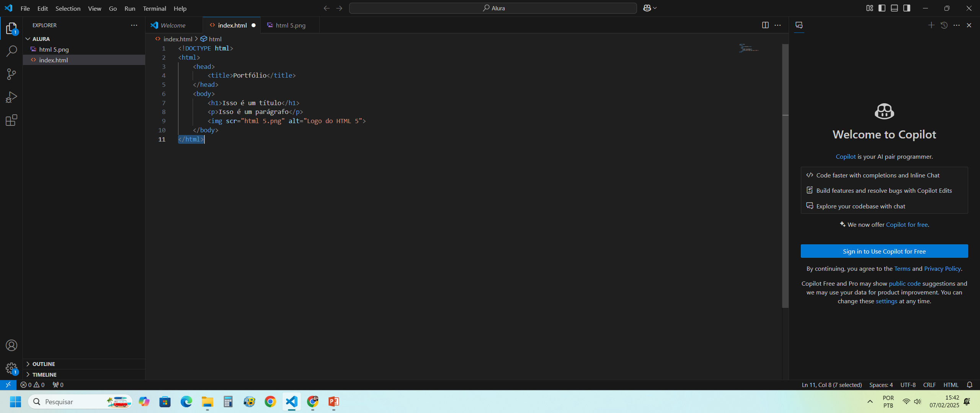
Task: Change CRLF end of line sequence
Action: (929, 385)
